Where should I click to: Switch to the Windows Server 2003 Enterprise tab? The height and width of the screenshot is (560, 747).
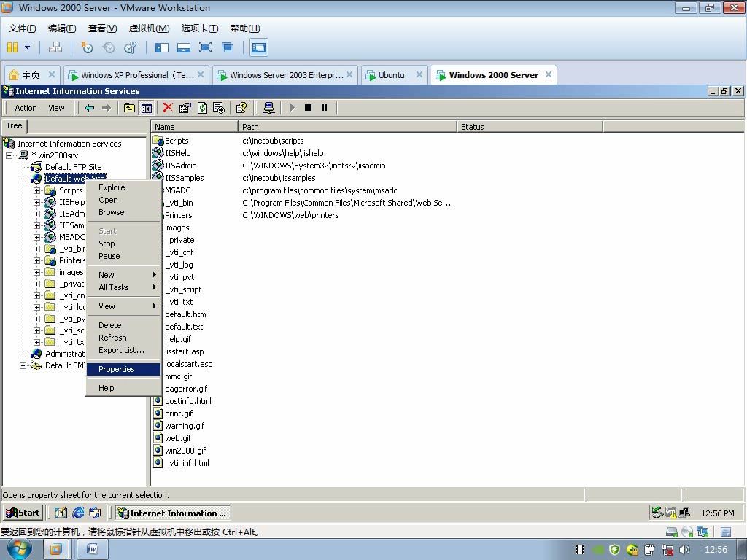[285, 75]
